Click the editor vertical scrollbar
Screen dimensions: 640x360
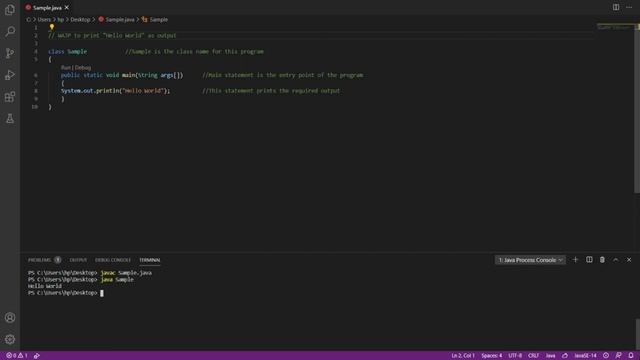coord(637,108)
